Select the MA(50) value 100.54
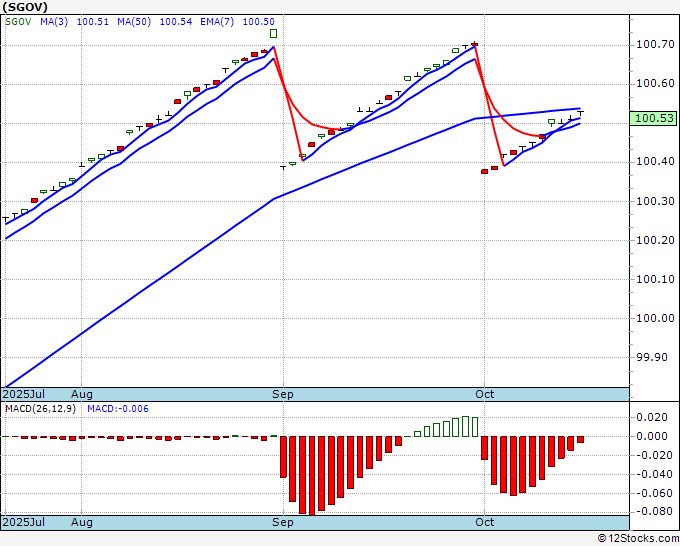680x546 pixels. tap(176, 22)
